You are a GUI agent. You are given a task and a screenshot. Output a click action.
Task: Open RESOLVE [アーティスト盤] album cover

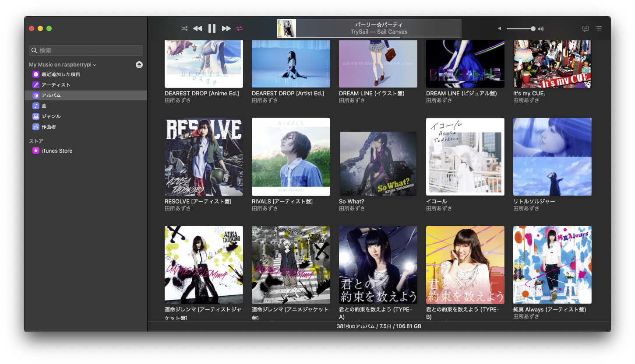(x=204, y=157)
